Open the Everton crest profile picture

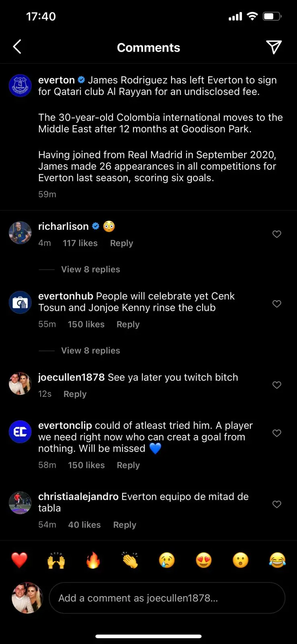tap(20, 85)
